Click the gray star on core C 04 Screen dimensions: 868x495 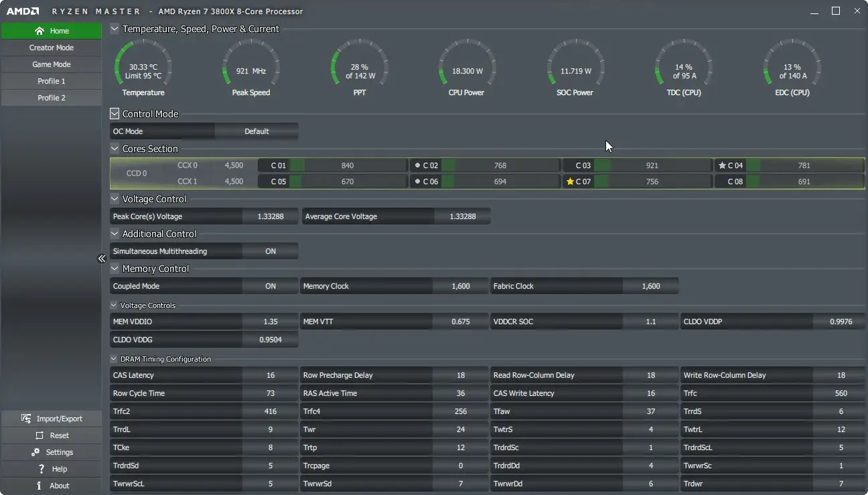pyautogui.click(x=722, y=165)
